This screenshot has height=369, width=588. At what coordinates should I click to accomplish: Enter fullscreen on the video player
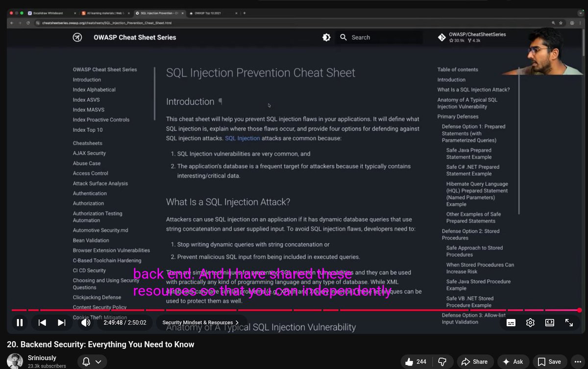click(569, 322)
